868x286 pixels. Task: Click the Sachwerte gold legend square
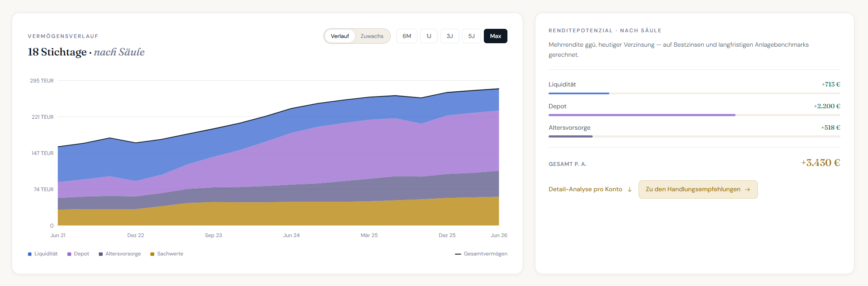[152, 254]
